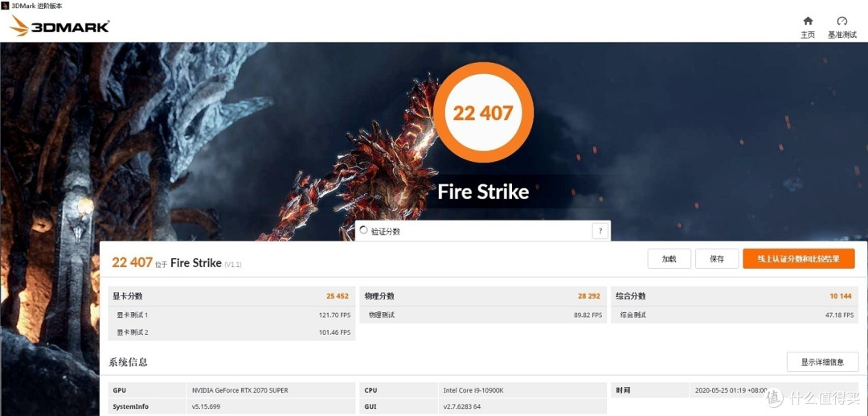The height and width of the screenshot is (416, 868).
Task: Click the 10 144 combined score value
Action: coord(841,296)
